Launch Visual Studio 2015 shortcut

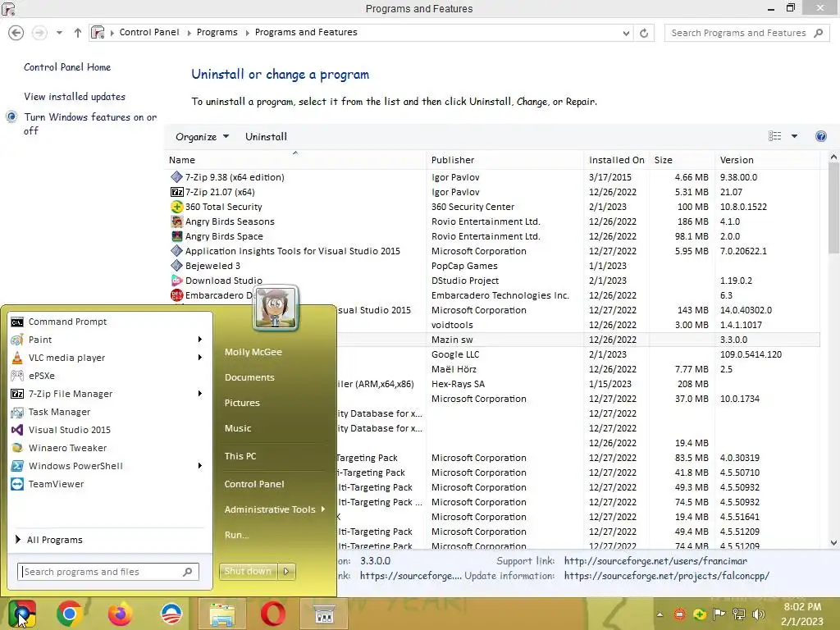[x=69, y=430]
